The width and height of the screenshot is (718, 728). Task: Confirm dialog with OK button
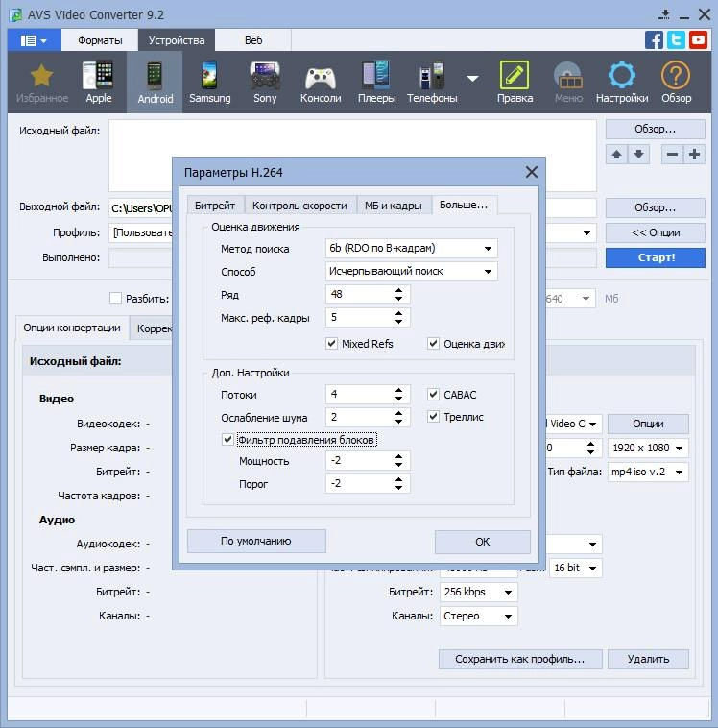[483, 542]
